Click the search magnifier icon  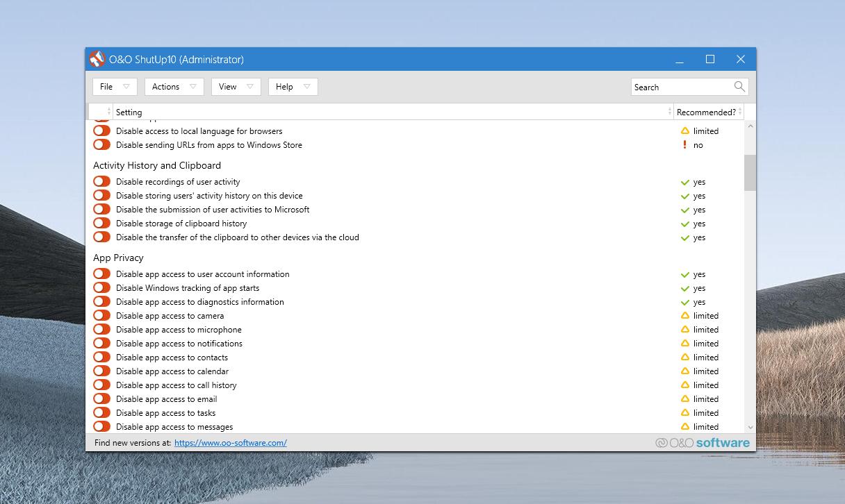click(x=739, y=87)
